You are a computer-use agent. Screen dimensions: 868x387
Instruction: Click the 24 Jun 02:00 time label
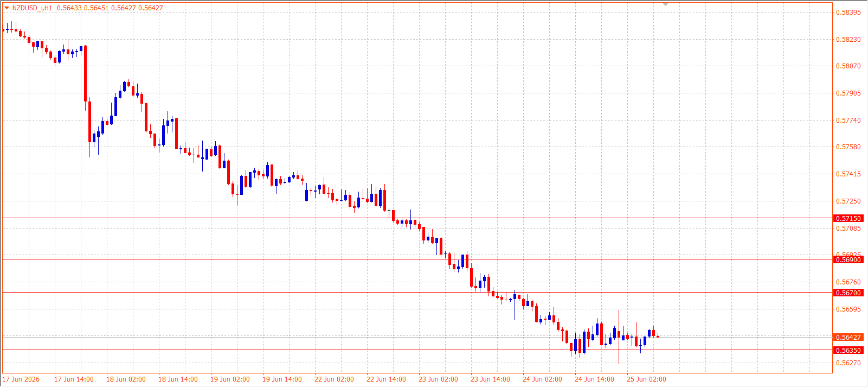542,379
